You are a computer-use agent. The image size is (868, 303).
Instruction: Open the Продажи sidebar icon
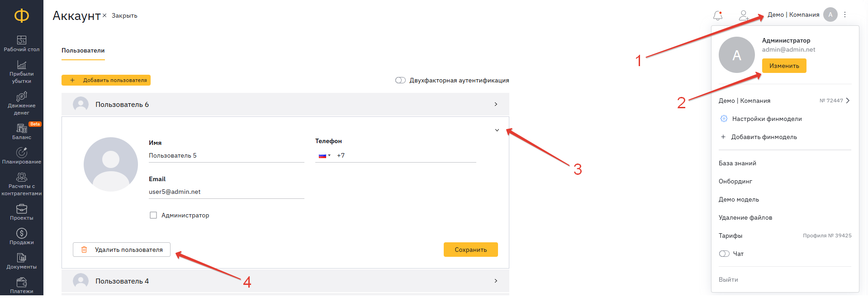[x=22, y=233]
